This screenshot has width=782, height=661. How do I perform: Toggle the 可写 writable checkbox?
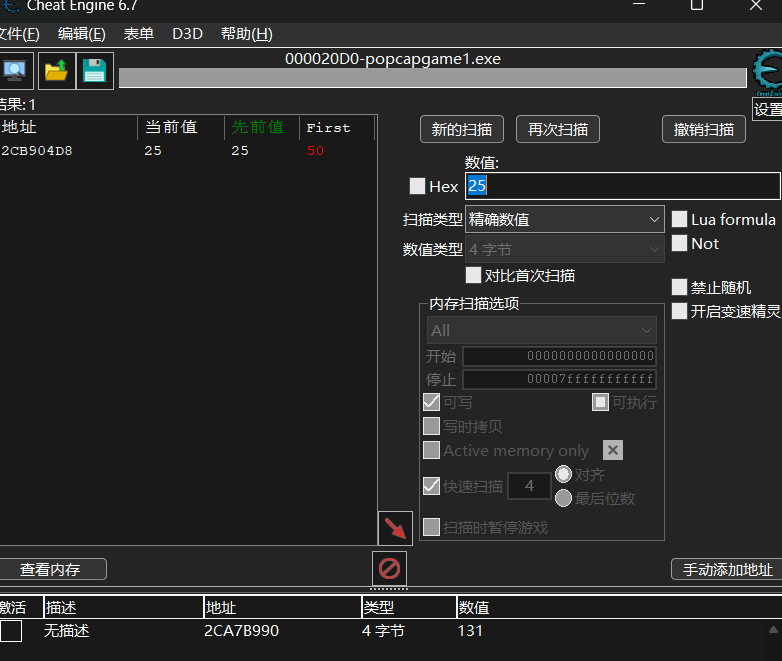pos(431,402)
